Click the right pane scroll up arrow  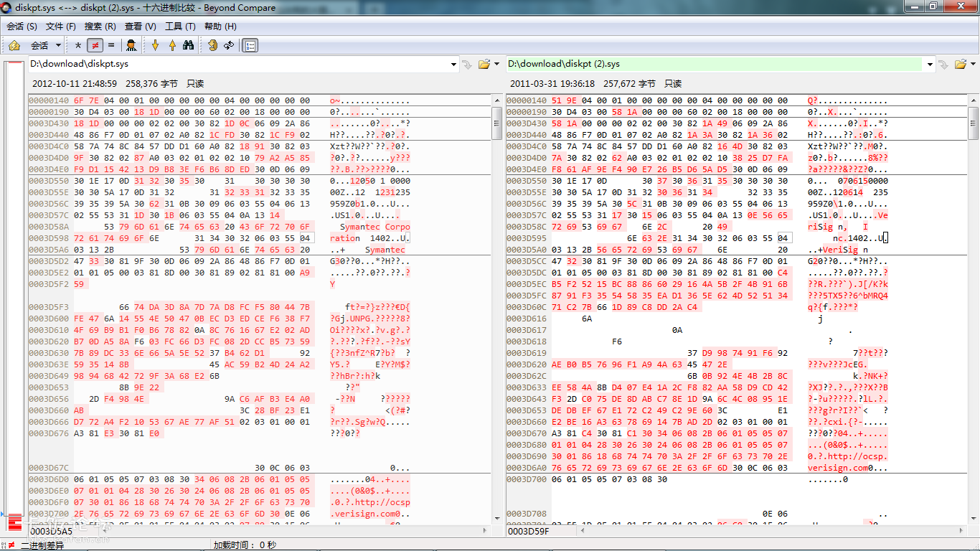974,100
